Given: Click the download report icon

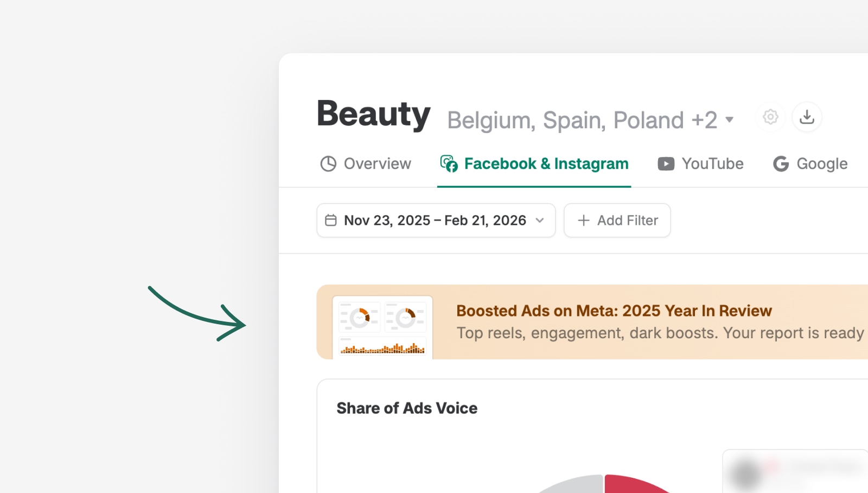Looking at the screenshot, I should (807, 117).
